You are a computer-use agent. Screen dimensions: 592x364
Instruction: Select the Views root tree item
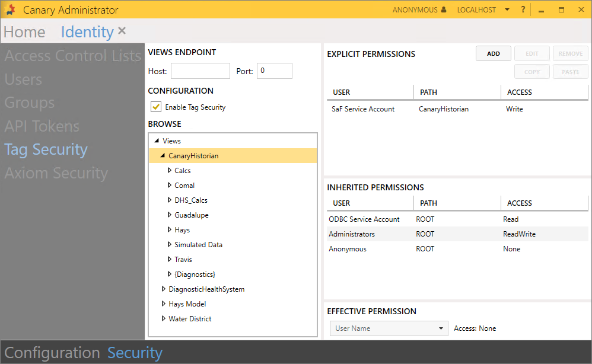pyautogui.click(x=172, y=141)
